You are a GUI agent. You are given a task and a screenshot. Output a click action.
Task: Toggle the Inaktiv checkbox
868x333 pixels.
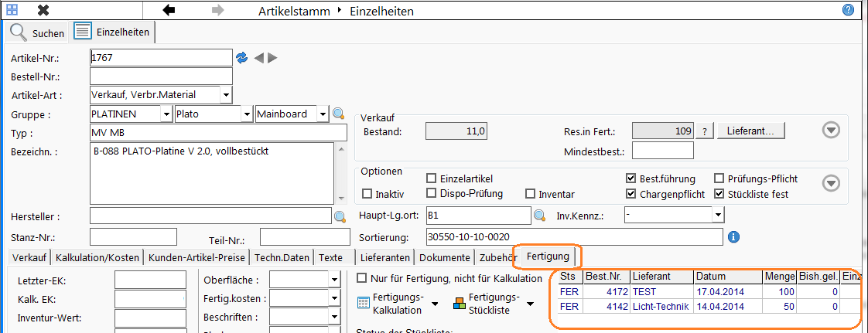pyautogui.click(x=367, y=194)
